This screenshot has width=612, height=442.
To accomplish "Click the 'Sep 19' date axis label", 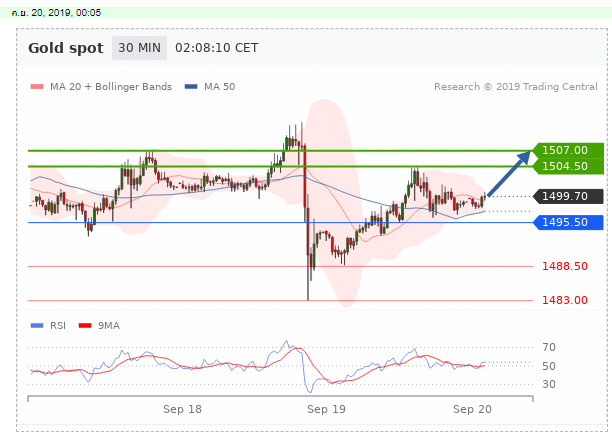I will (x=326, y=409).
